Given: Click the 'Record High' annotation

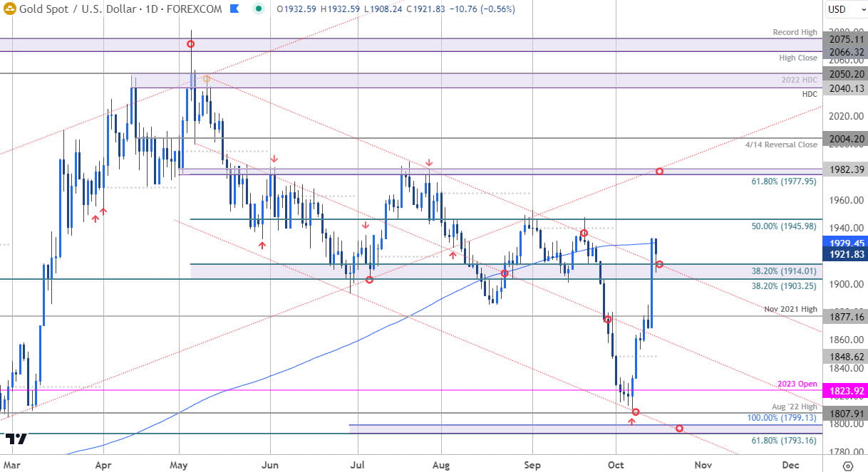Looking at the screenshot, I should (x=795, y=33).
